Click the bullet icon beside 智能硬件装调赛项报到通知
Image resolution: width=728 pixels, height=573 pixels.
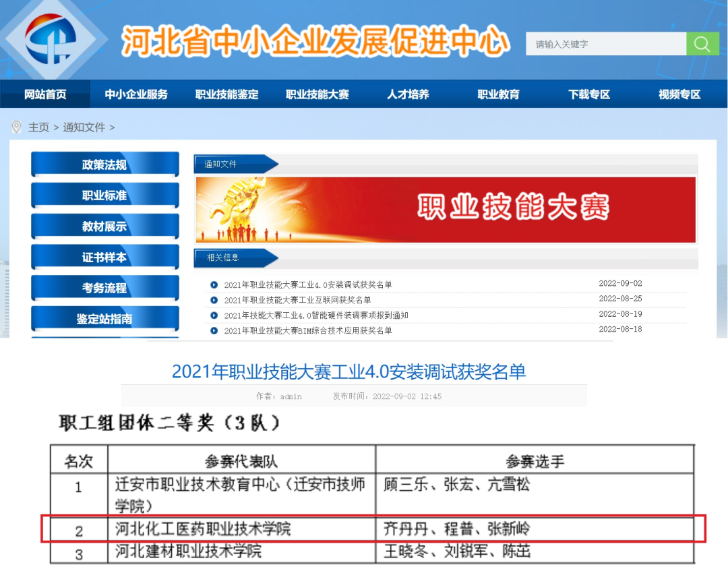[x=214, y=315]
